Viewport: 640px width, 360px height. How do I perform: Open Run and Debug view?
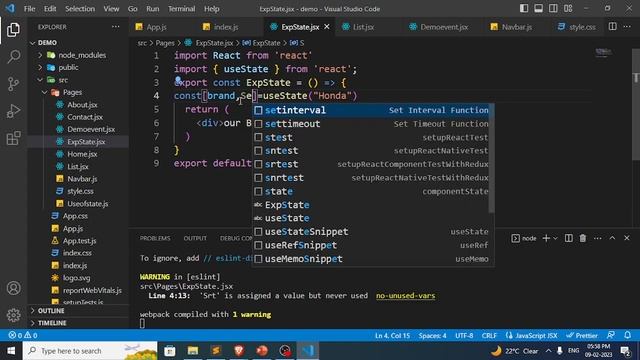coord(13,111)
